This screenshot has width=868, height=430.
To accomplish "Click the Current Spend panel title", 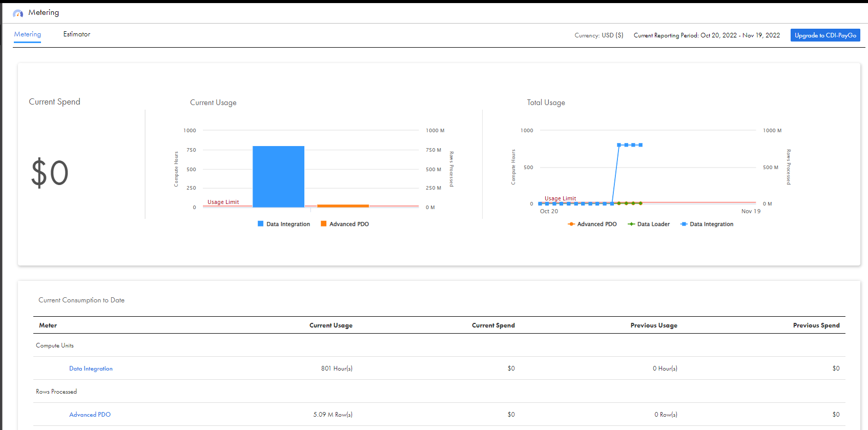I will (54, 101).
